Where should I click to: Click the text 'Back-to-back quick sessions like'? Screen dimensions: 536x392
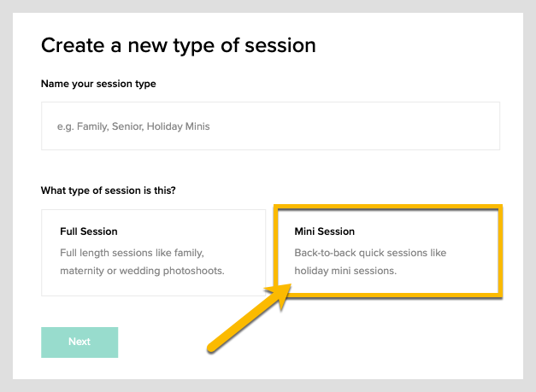(x=370, y=253)
